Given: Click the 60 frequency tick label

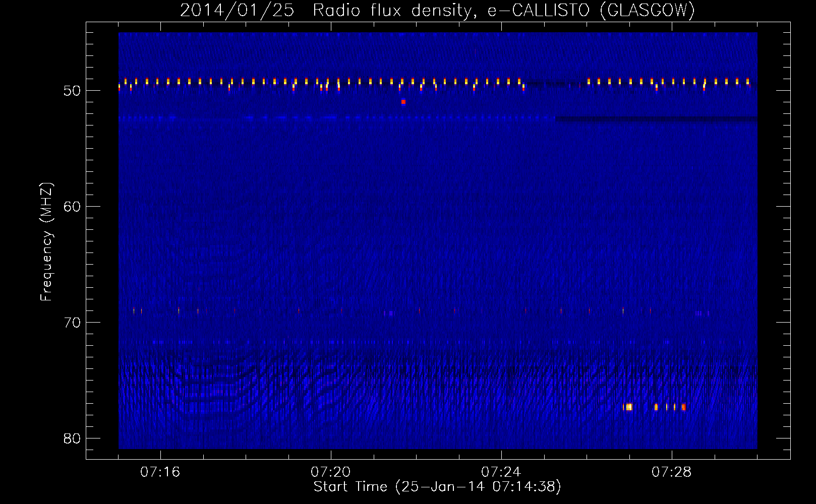Looking at the screenshot, I should 72,207.
